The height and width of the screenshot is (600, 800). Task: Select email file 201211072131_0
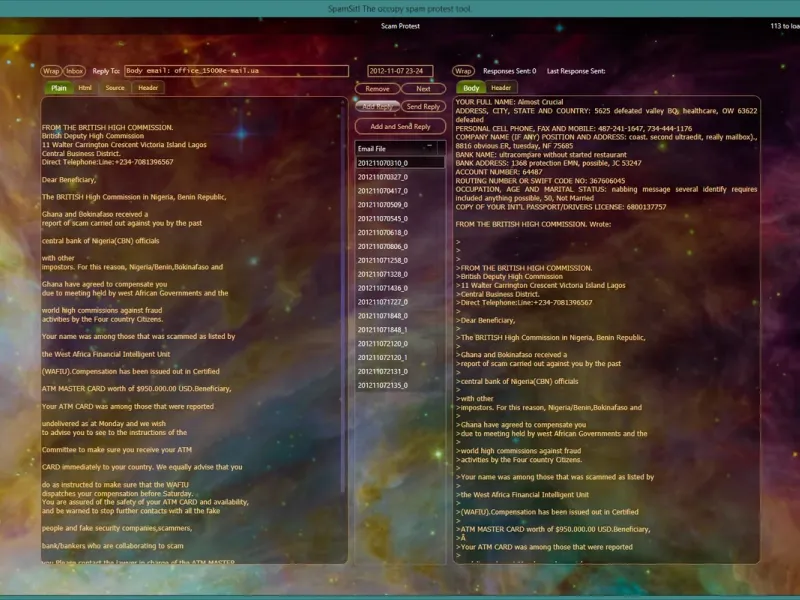tap(400, 371)
